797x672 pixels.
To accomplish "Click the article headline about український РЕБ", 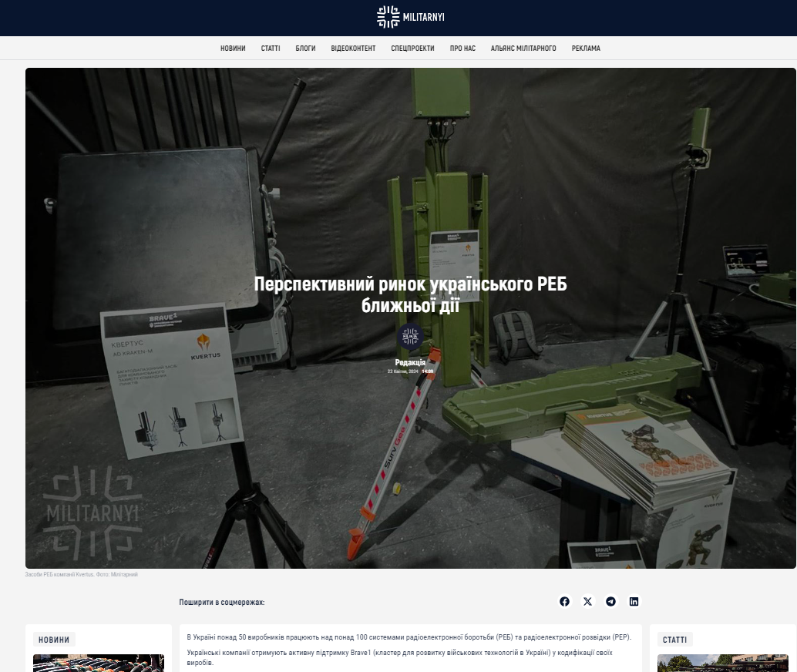I will (x=410, y=294).
